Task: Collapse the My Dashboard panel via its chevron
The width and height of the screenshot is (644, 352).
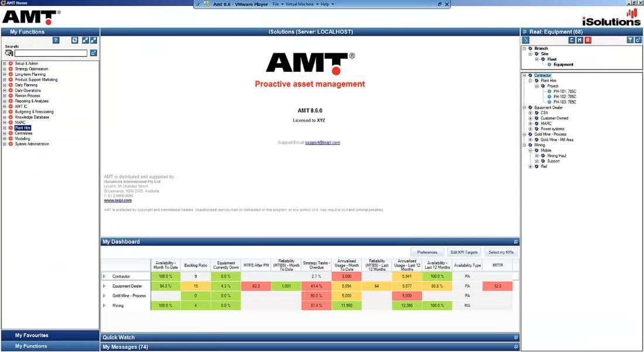Action: tap(515, 241)
